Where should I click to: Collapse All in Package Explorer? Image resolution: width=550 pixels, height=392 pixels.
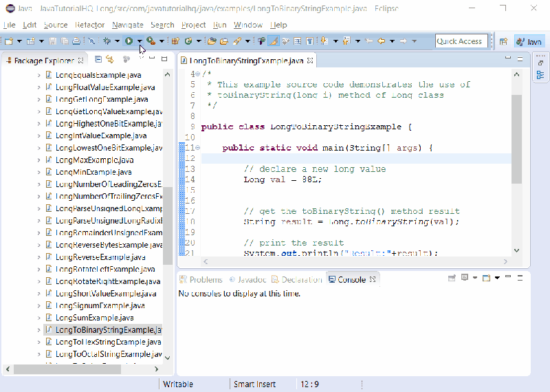pyautogui.click(x=98, y=59)
